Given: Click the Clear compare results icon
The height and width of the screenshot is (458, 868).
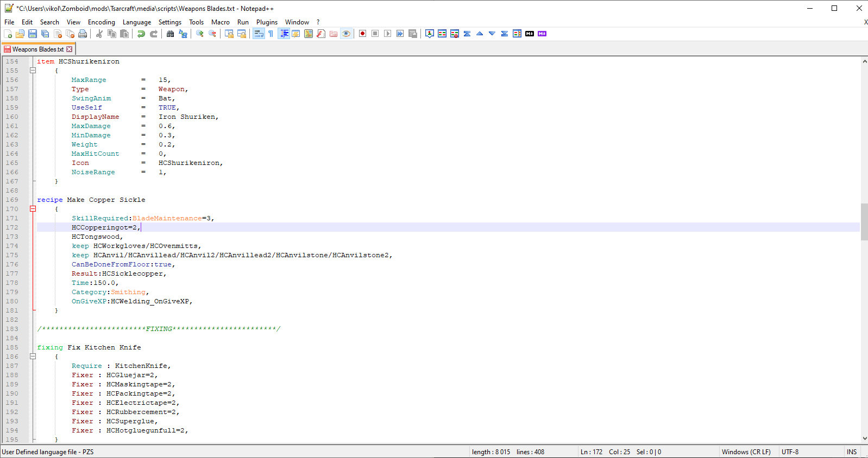Looking at the screenshot, I should tap(455, 34).
